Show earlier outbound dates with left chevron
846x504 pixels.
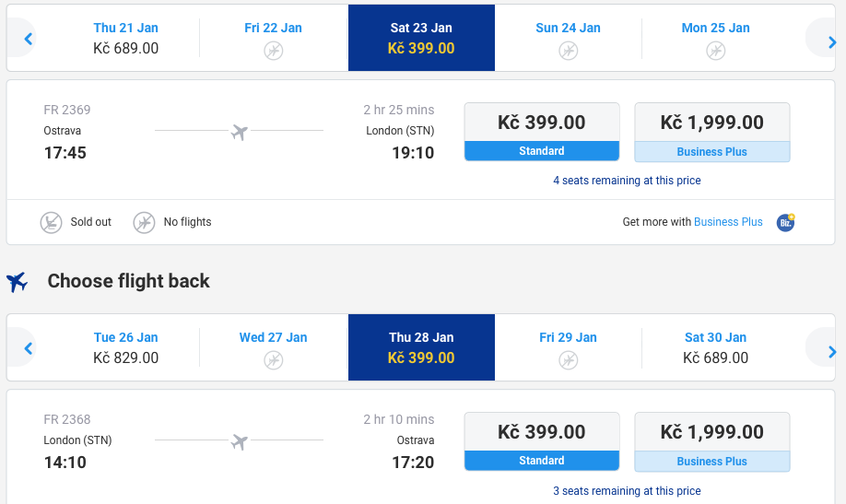coord(27,39)
